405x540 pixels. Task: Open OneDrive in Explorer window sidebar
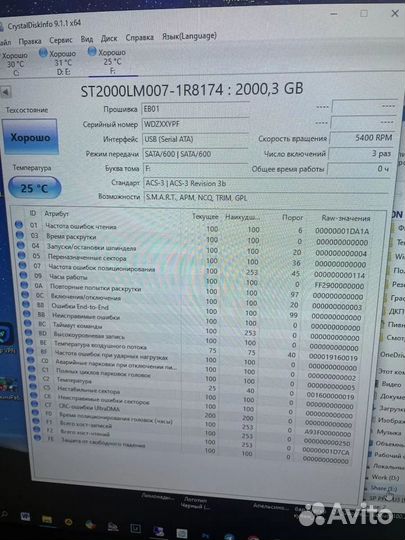pos(392,355)
